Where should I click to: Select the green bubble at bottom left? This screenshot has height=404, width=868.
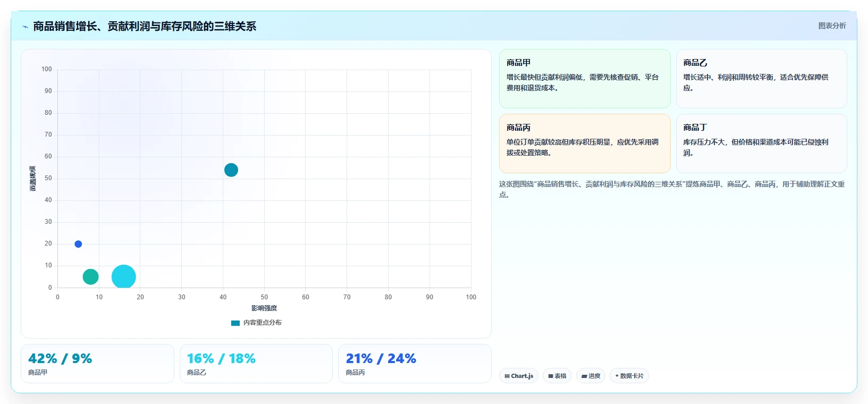pos(90,276)
